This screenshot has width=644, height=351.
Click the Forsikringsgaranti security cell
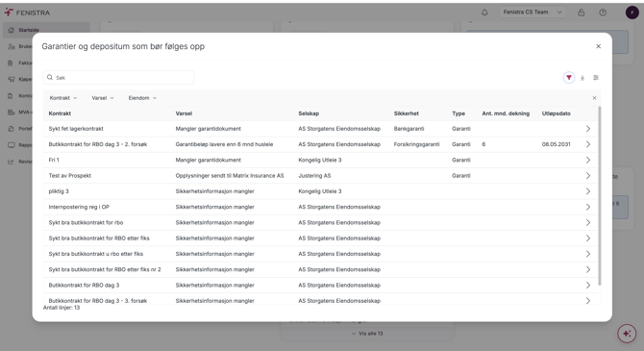click(x=416, y=144)
